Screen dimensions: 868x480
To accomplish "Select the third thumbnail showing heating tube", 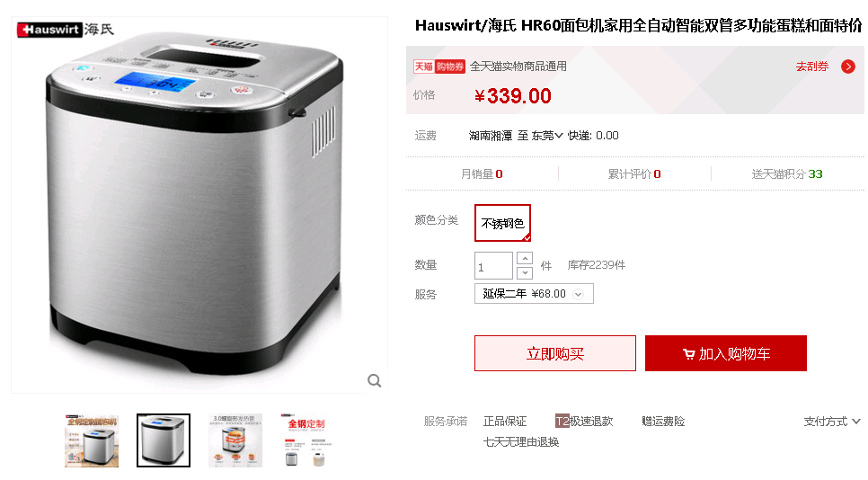I will click(235, 440).
